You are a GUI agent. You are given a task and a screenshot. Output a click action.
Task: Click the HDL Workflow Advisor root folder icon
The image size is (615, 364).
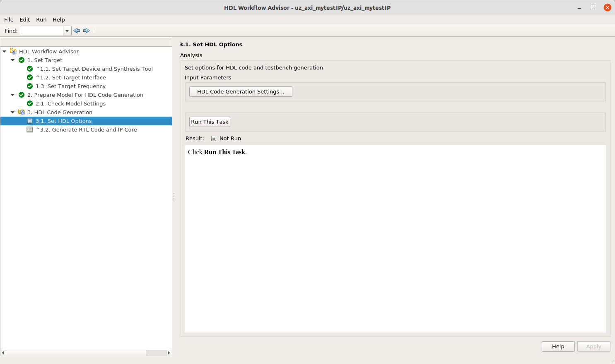click(x=13, y=51)
